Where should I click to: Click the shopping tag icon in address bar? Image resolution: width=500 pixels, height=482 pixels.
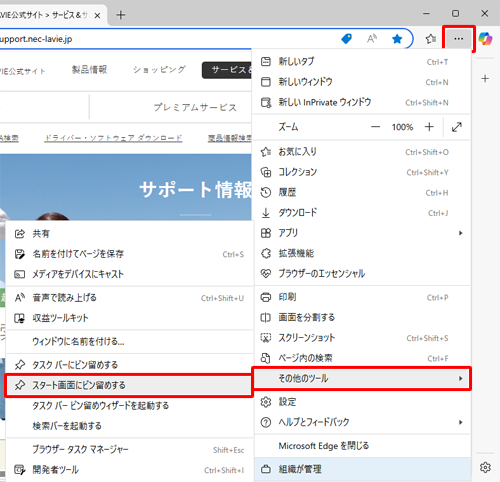click(x=346, y=39)
